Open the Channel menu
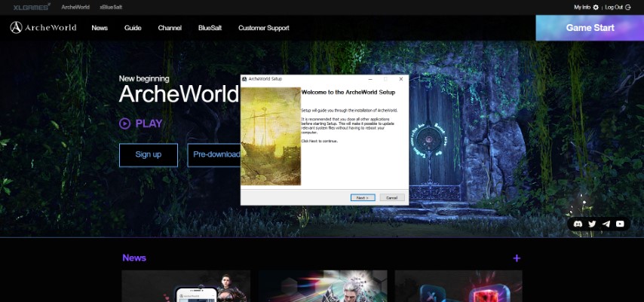644x302 pixels. pos(170,28)
